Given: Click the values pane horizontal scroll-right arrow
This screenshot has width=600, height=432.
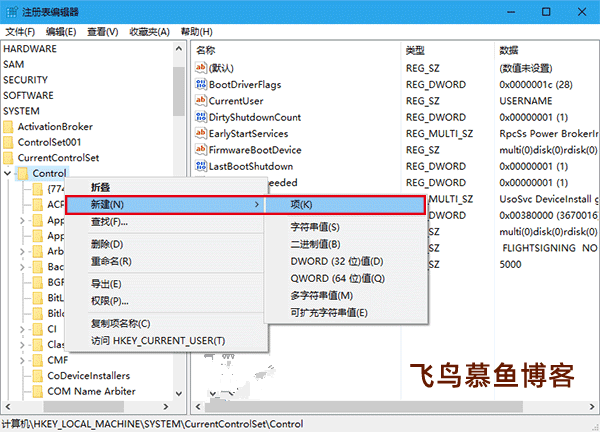Looking at the screenshot, I should click(x=592, y=407).
